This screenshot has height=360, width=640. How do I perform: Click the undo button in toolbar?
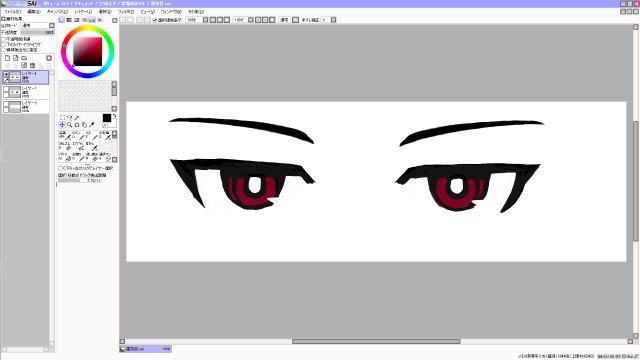(123, 20)
